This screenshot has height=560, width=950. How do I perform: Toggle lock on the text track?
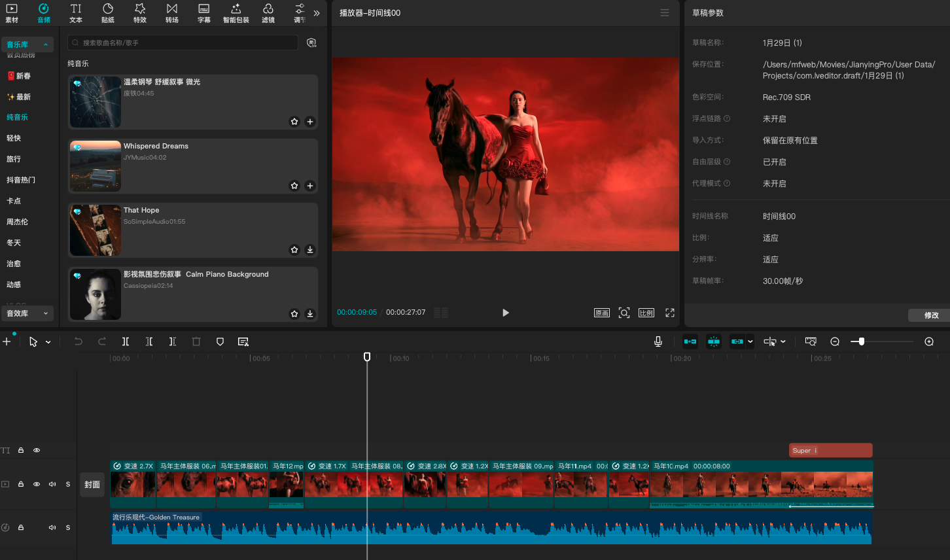click(x=21, y=450)
